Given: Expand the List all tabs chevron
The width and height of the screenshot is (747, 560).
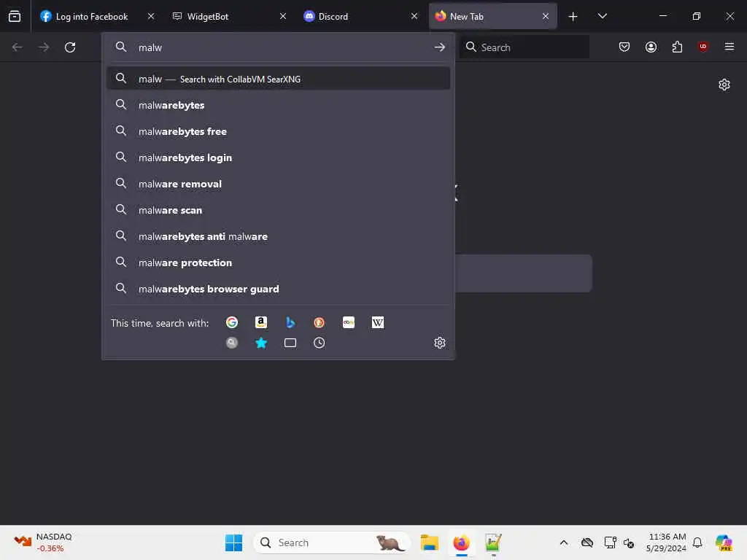Looking at the screenshot, I should click(x=602, y=16).
